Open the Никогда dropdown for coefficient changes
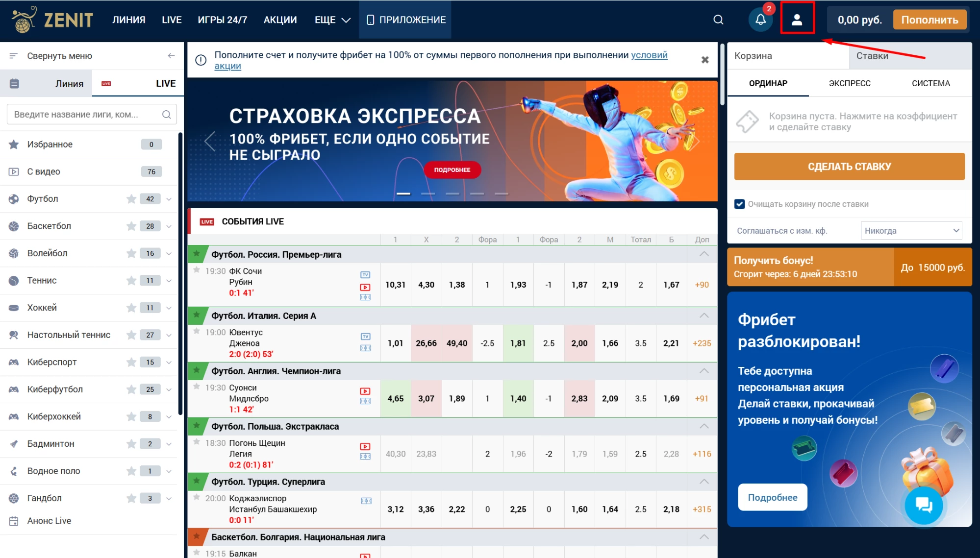 coord(911,230)
